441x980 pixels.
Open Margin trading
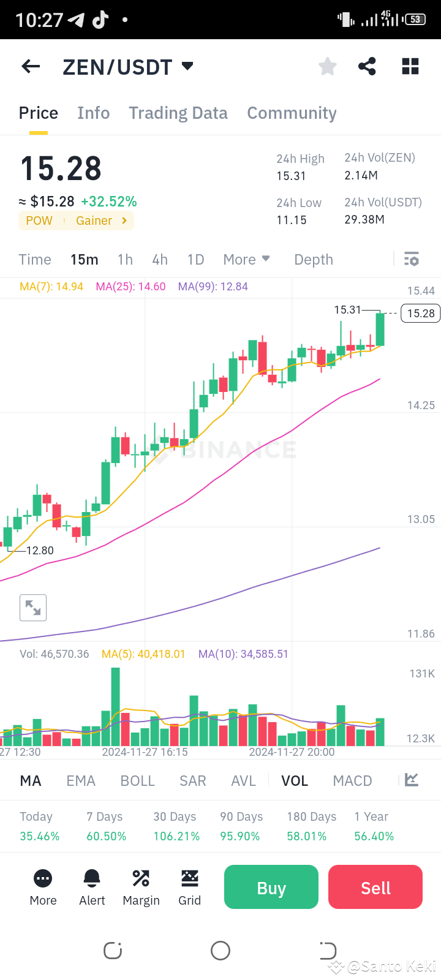[x=141, y=886]
